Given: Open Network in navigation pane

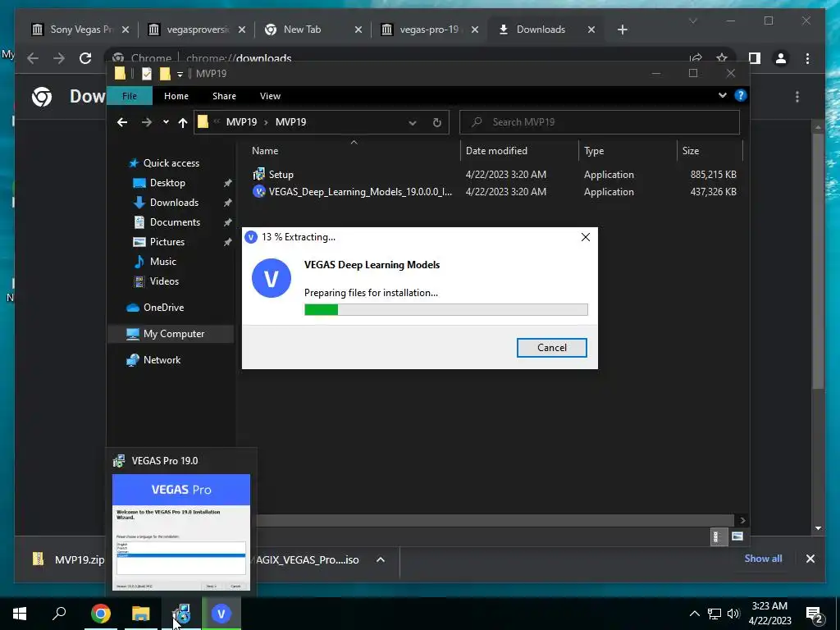Looking at the screenshot, I should [x=162, y=360].
